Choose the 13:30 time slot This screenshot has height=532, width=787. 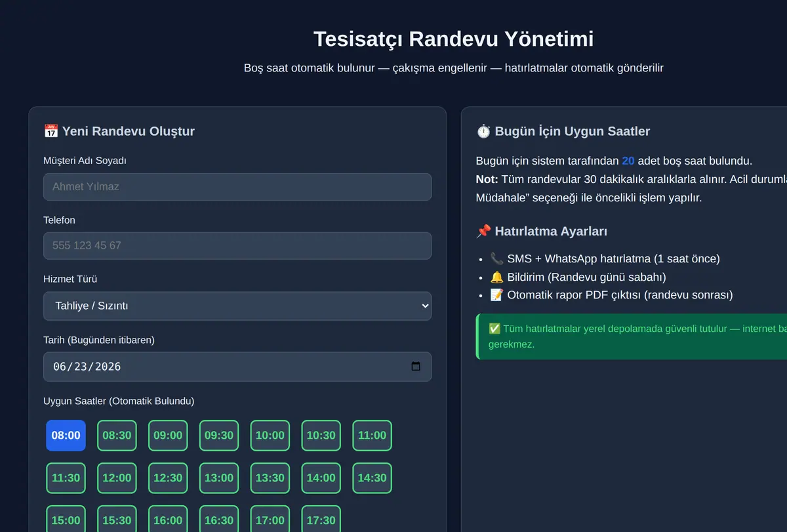270,478
